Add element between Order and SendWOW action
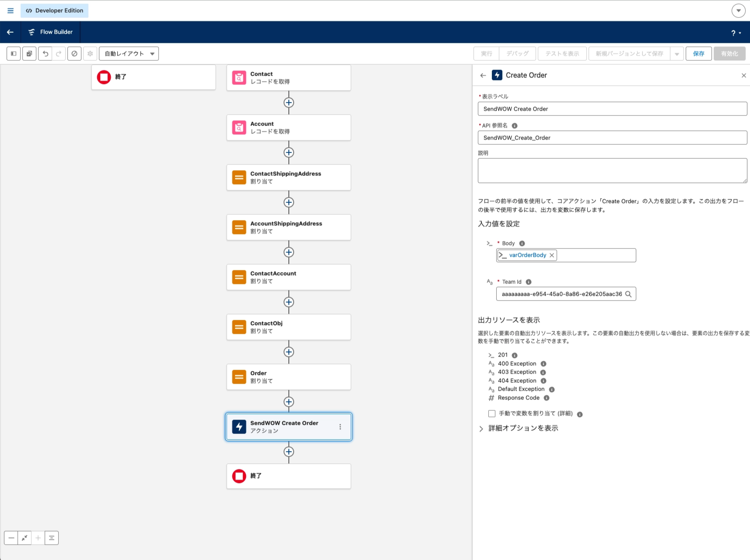Viewport: 750px width, 560px height. click(x=289, y=402)
